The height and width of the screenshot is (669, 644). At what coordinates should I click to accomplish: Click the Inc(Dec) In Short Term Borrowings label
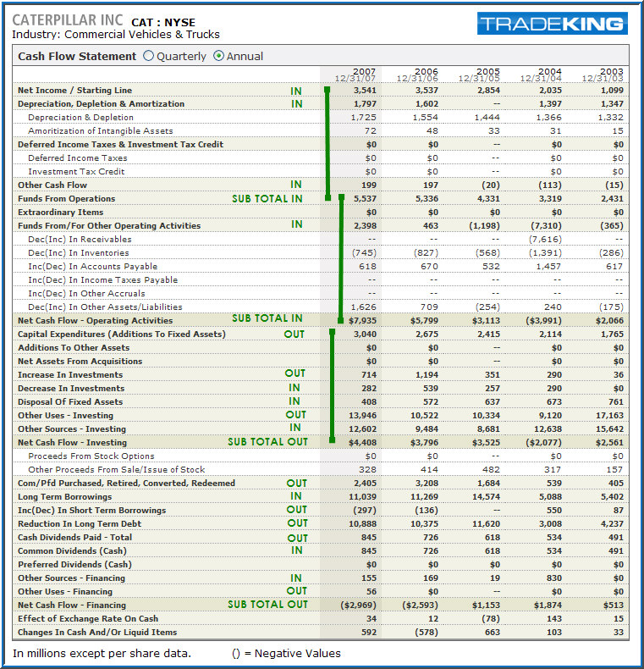91,511
